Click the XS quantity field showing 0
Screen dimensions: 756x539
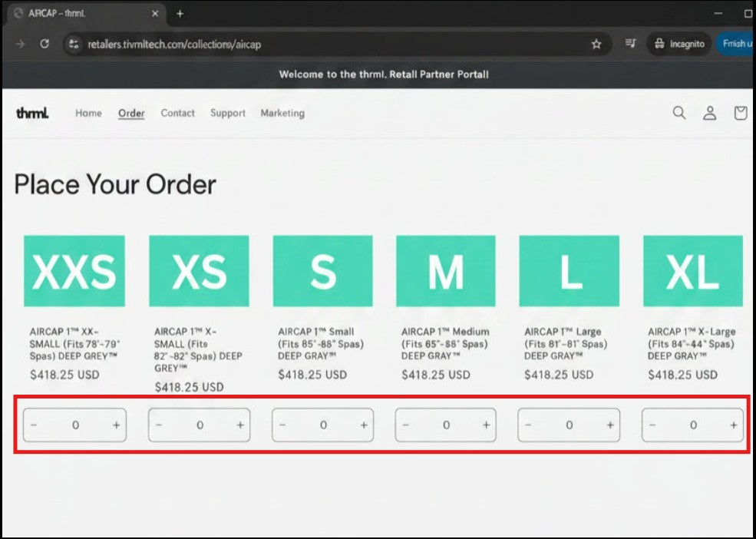200,425
